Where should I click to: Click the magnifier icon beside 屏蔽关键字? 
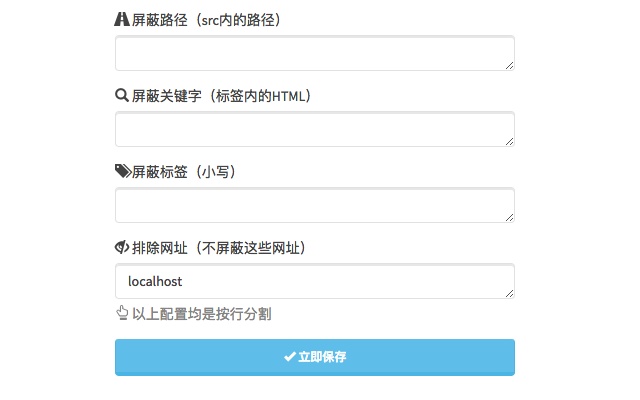pos(123,95)
